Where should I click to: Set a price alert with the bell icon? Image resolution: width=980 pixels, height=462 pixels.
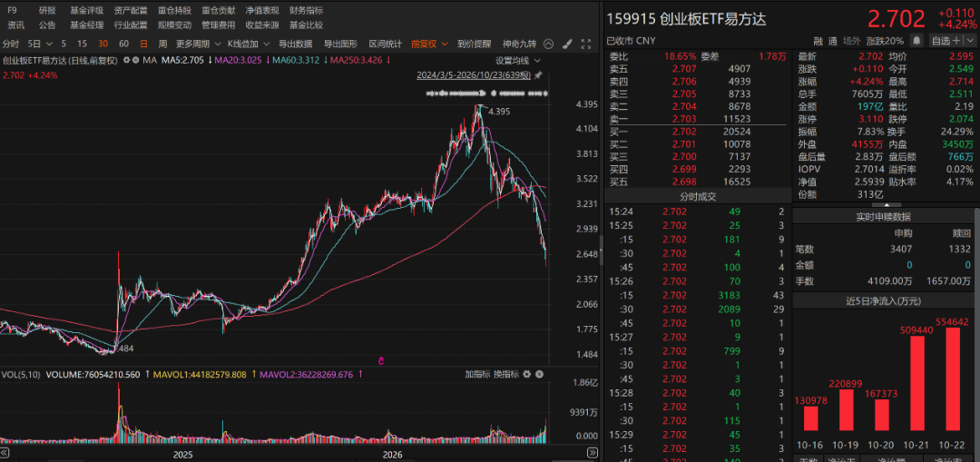pos(916,40)
